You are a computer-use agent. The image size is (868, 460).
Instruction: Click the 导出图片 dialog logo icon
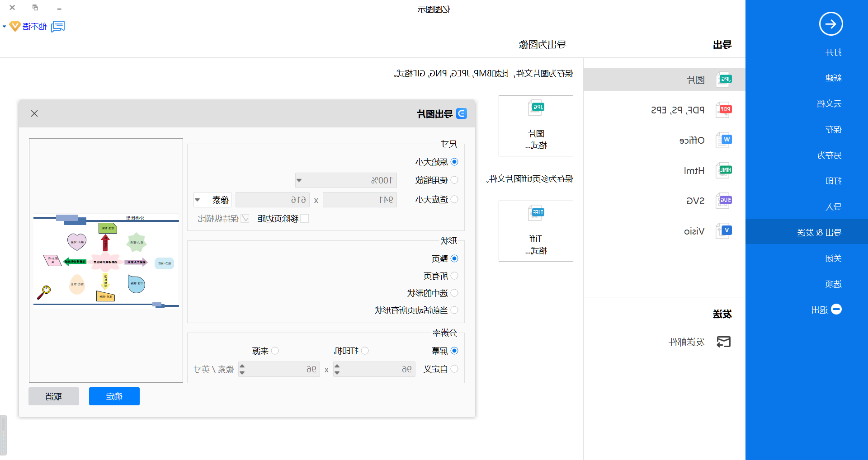(462, 113)
